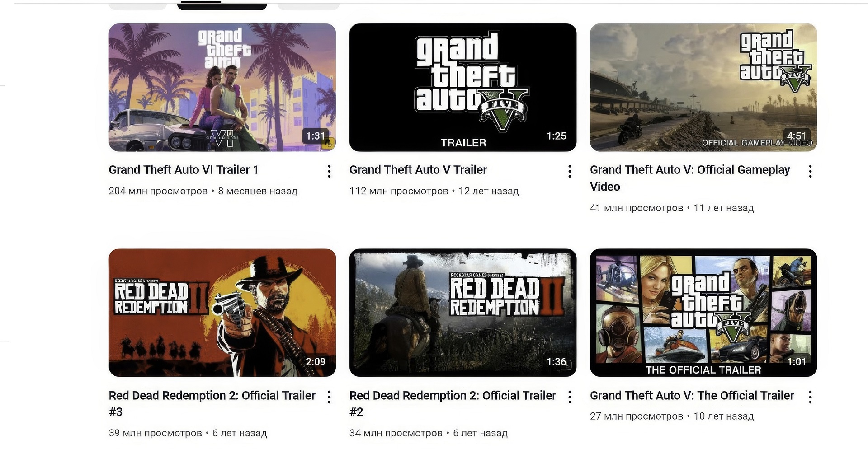Play the Grand Theft Auto VI Trailer 1 thumbnail
This screenshot has width=868, height=463.
pyautogui.click(x=222, y=88)
